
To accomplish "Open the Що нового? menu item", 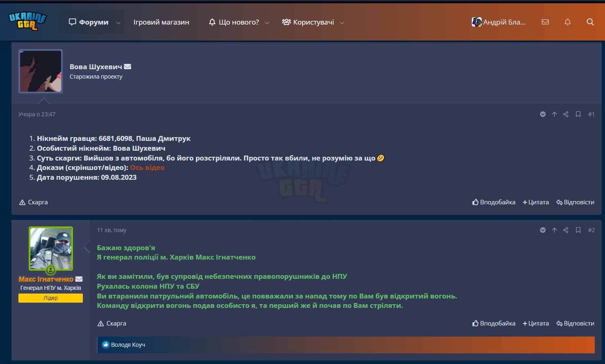I will coord(234,22).
